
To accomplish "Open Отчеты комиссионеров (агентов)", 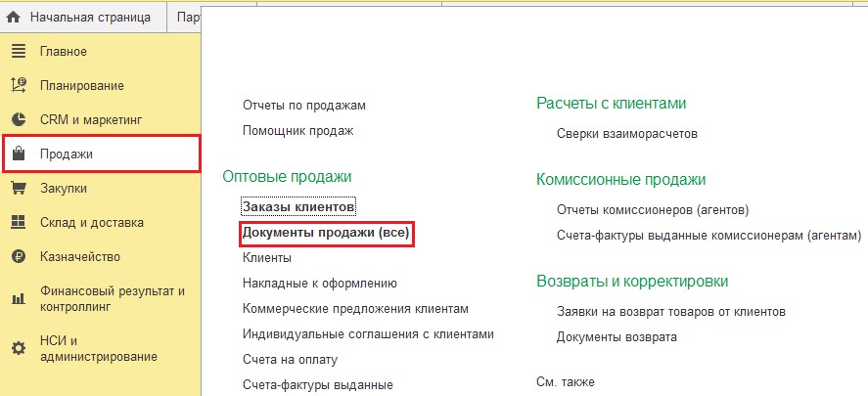I will coord(653,209).
